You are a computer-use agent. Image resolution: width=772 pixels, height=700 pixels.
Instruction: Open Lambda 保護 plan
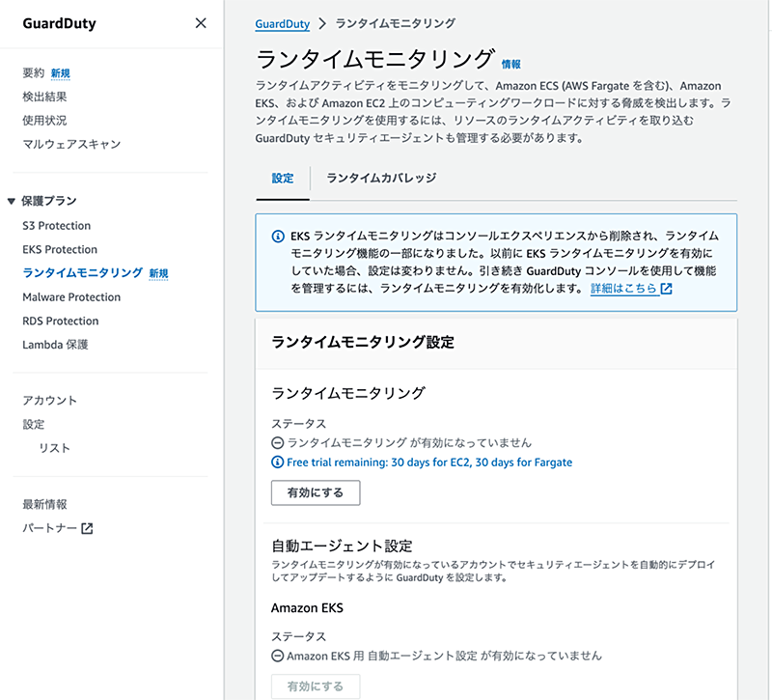coord(55,345)
